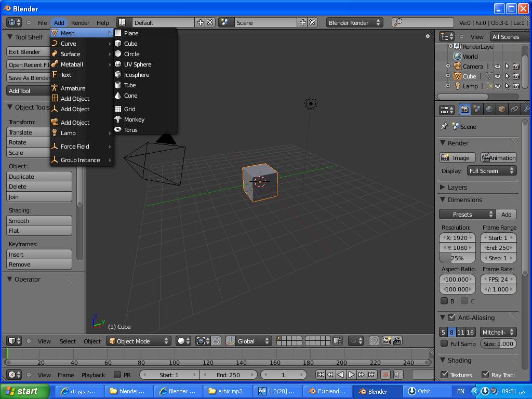This screenshot has width=532, height=399.
Task: Toggle visibility eye for Camera
Action: [x=497, y=66]
